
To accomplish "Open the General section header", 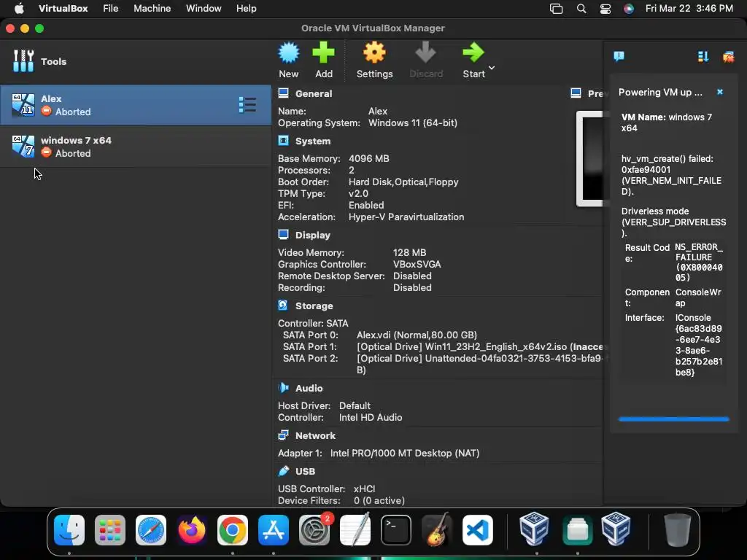I will pos(314,94).
